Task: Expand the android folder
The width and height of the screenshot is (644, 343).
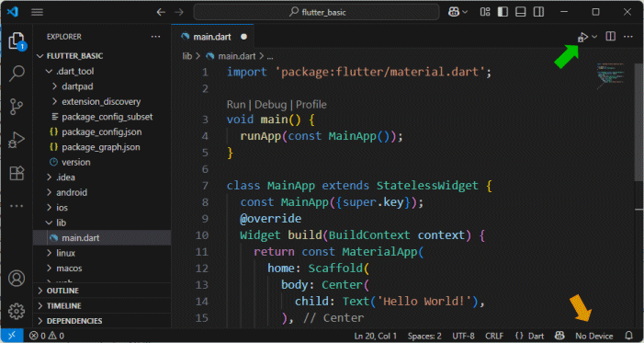Action: click(x=50, y=192)
